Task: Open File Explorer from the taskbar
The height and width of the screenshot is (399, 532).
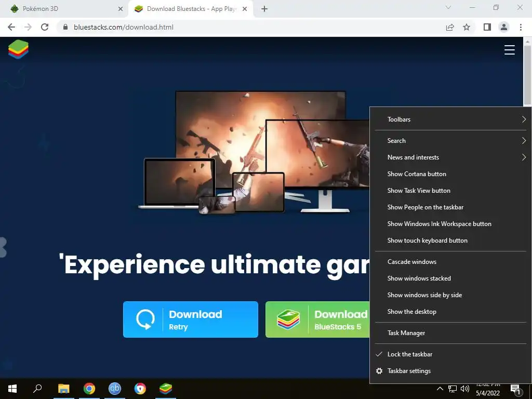Action: point(63,389)
